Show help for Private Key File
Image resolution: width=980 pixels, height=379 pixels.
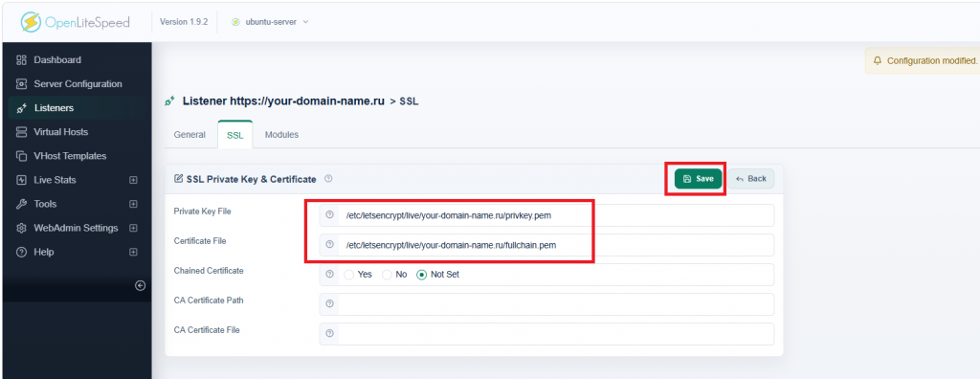[x=329, y=215]
